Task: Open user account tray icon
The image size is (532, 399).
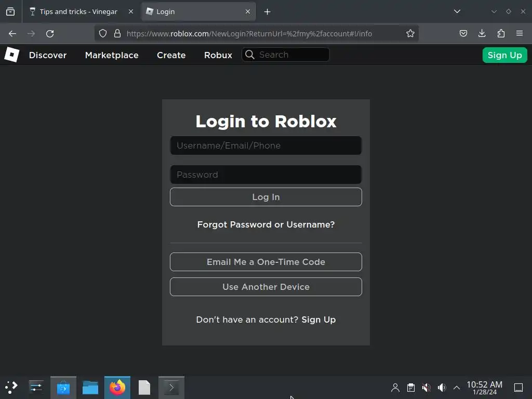Action: [395, 388]
